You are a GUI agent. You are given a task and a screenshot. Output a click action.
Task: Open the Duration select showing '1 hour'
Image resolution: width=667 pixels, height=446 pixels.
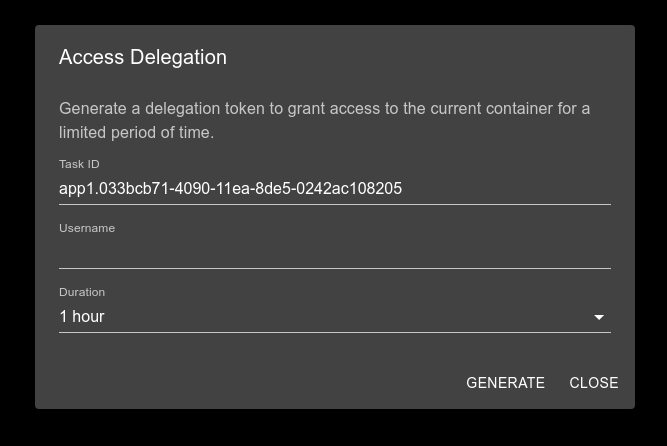pyautogui.click(x=335, y=317)
